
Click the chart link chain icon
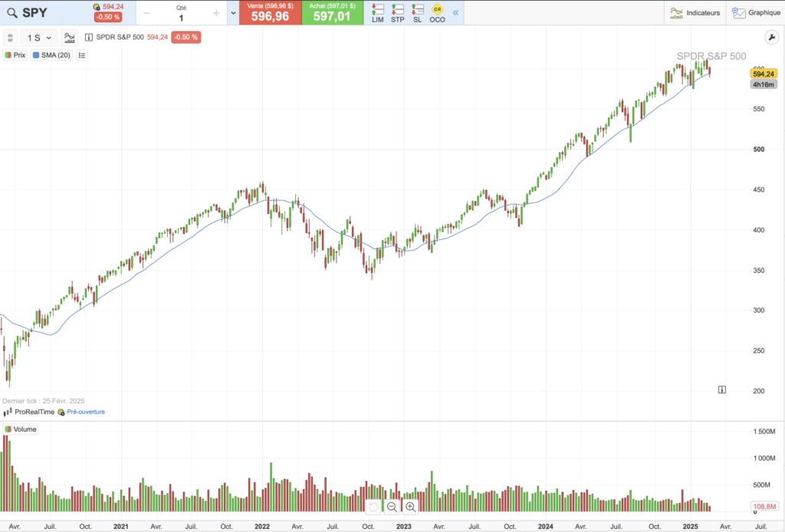click(10, 38)
